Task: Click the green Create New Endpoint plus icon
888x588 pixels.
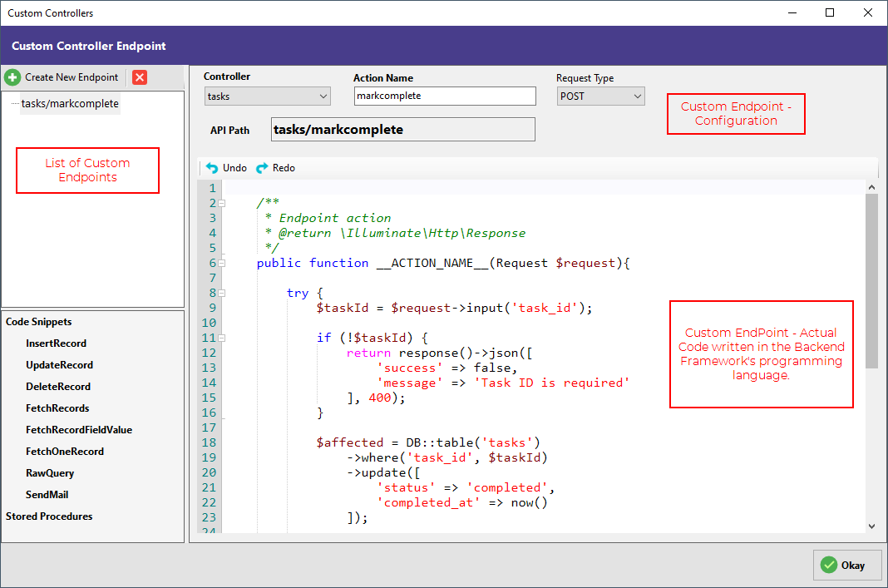Action: tap(13, 77)
